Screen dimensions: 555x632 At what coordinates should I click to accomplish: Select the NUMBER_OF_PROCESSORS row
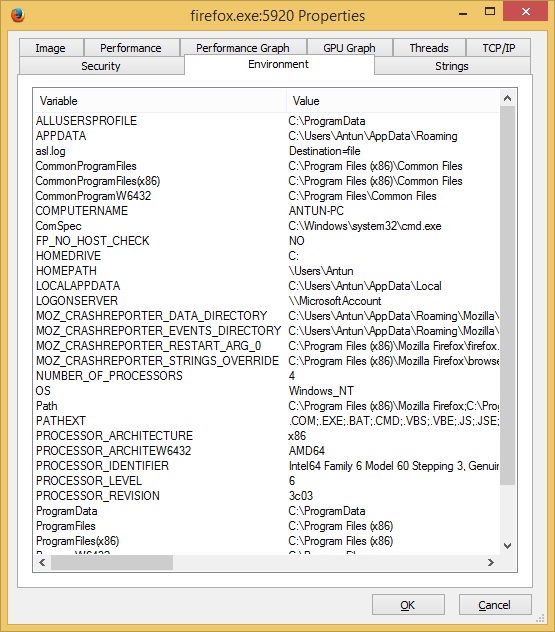click(266, 376)
